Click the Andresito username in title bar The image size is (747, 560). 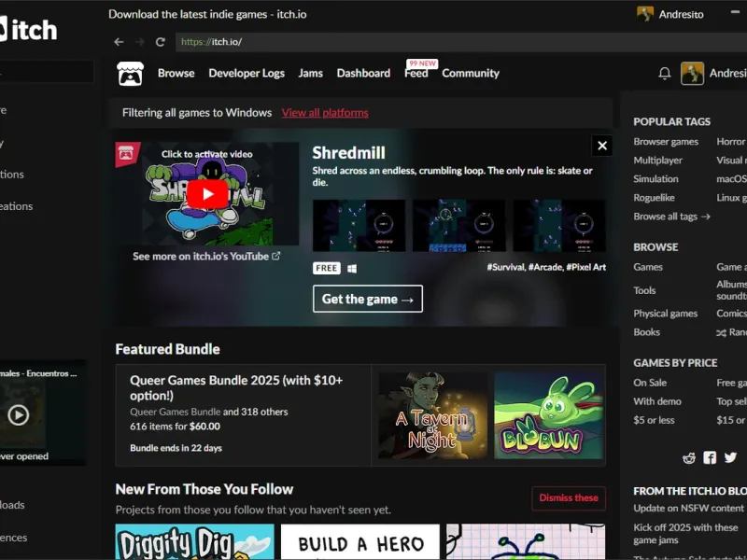click(x=682, y=14)
